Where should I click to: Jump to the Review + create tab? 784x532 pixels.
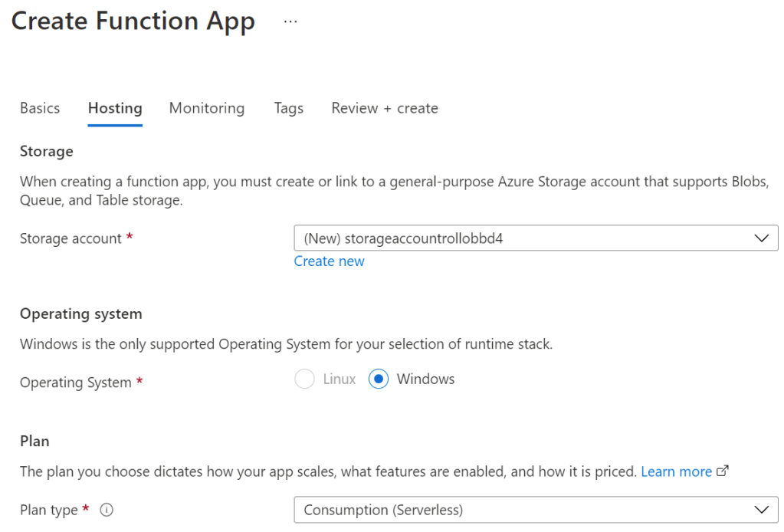[x=385, y=108]
